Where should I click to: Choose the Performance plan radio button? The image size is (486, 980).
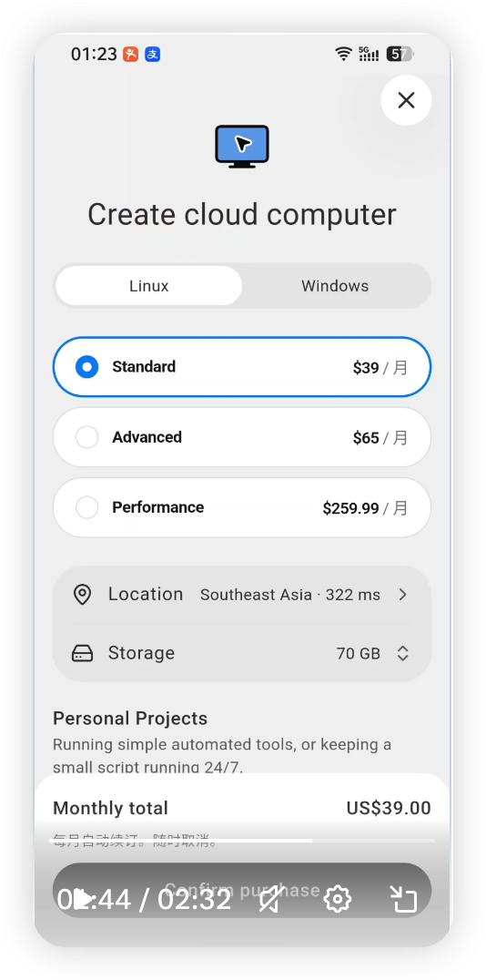(x=86, y=507)
